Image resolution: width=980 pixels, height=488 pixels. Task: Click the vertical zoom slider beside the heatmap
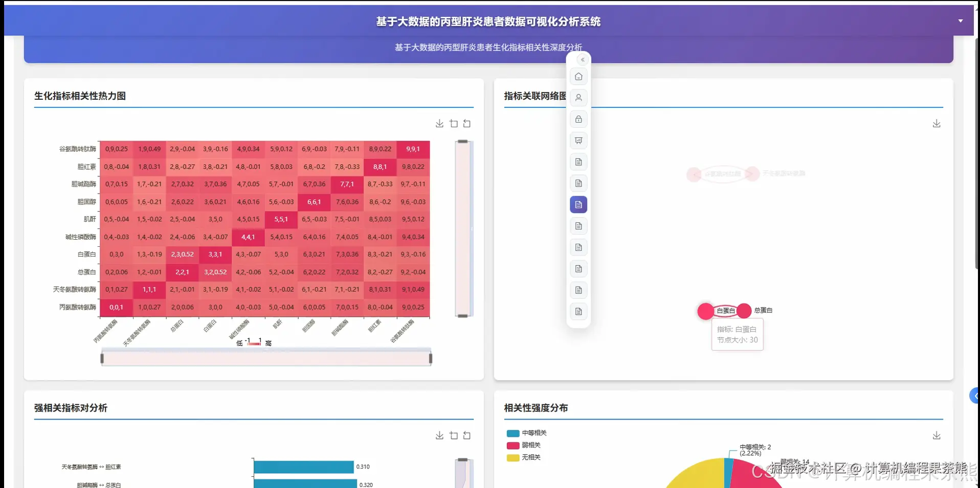click(463, 228)
